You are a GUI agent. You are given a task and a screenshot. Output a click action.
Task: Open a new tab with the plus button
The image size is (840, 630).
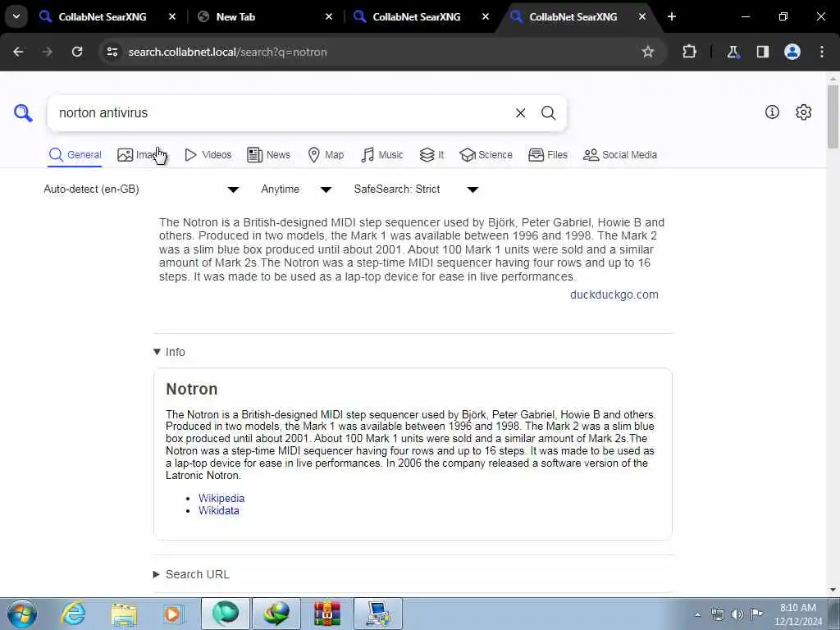click(x=671, y=16)
